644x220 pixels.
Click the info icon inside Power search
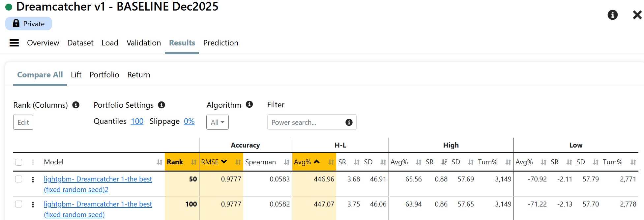(x=349, y=123)
